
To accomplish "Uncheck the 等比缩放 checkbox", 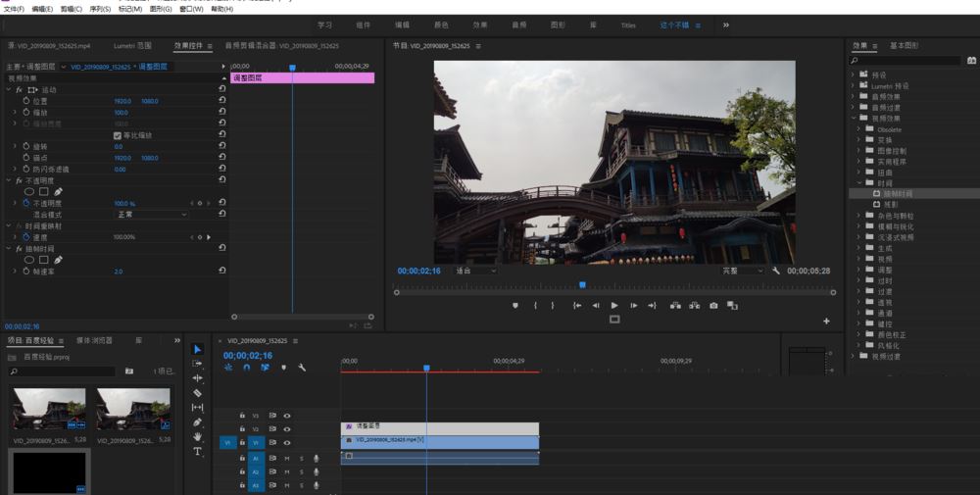I will click(x=118, y=135).
